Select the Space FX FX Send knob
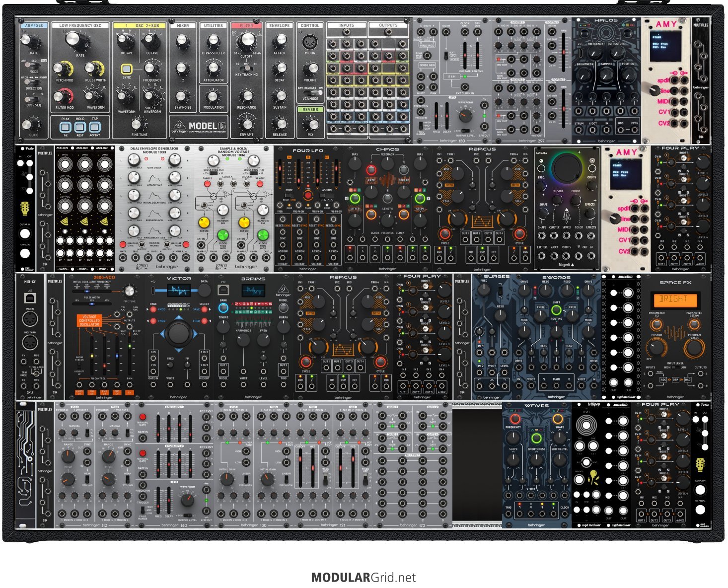Viewport: 728px width, 588px height. [x=656, y=347]
